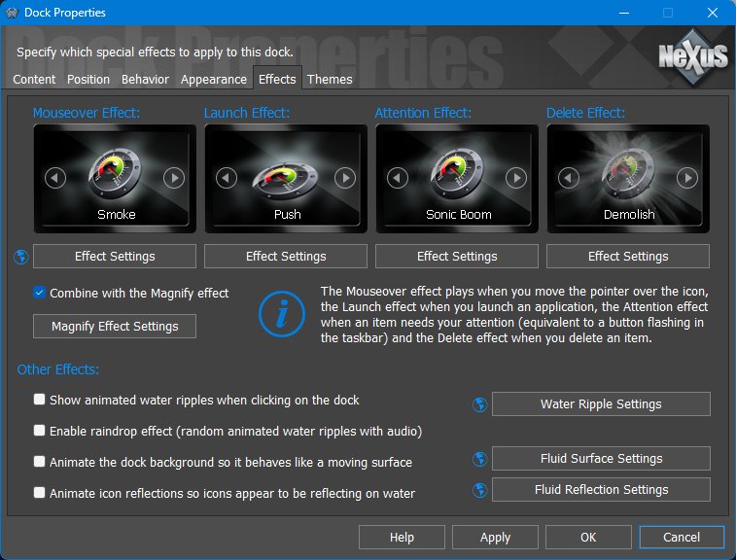
Task: Show next Mouseover effect after Smoke
Action: [174, 178]
